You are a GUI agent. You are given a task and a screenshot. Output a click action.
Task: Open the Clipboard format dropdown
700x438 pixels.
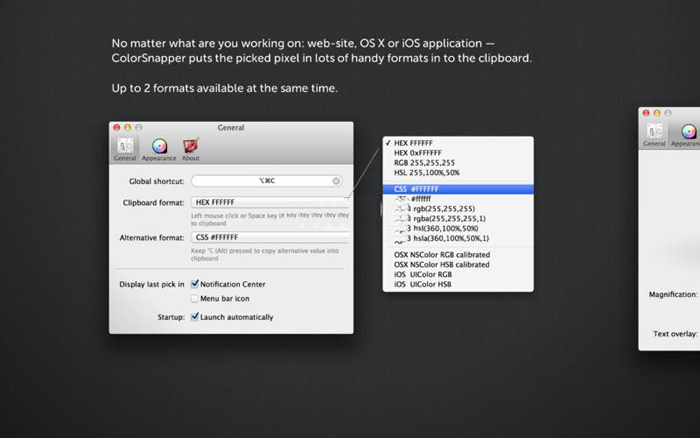click(268, 203)
